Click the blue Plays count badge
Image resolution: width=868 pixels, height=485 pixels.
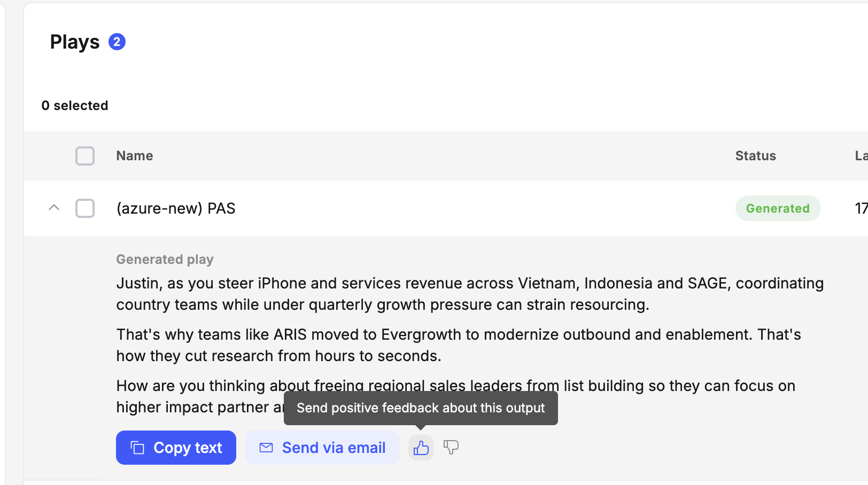tap(117, 42)
